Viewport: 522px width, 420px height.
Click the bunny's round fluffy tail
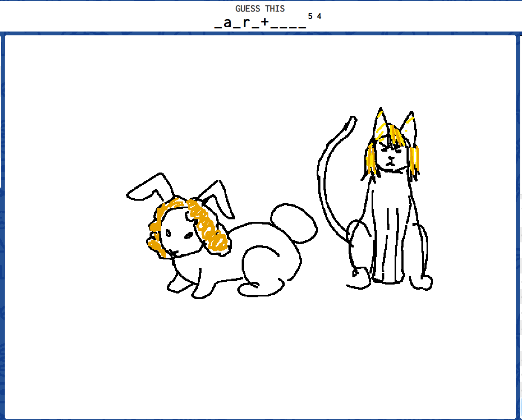coord(294,222)
